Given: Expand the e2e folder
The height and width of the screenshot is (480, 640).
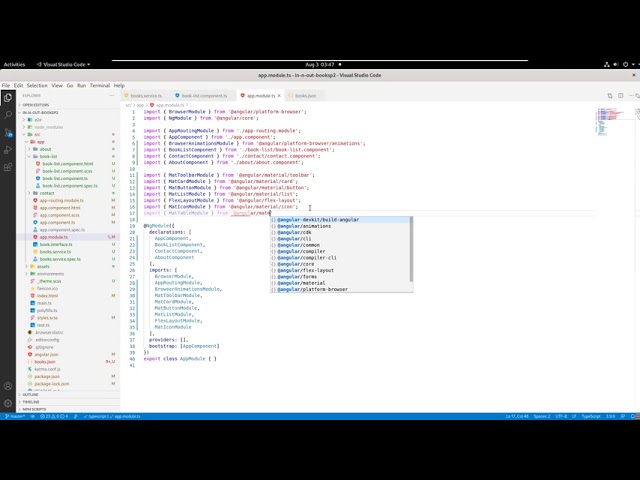Looking at the screenshot, I should coord(38,120).
